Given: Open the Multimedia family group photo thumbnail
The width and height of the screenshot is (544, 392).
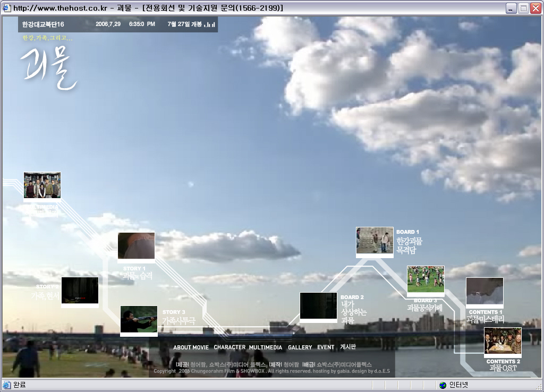Looking at the screenshot, I should pyautogui.click(x=42, y=185).
